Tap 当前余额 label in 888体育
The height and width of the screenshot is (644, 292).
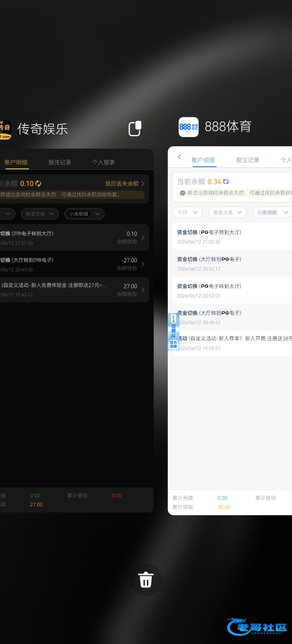click(x=191, y=182)
